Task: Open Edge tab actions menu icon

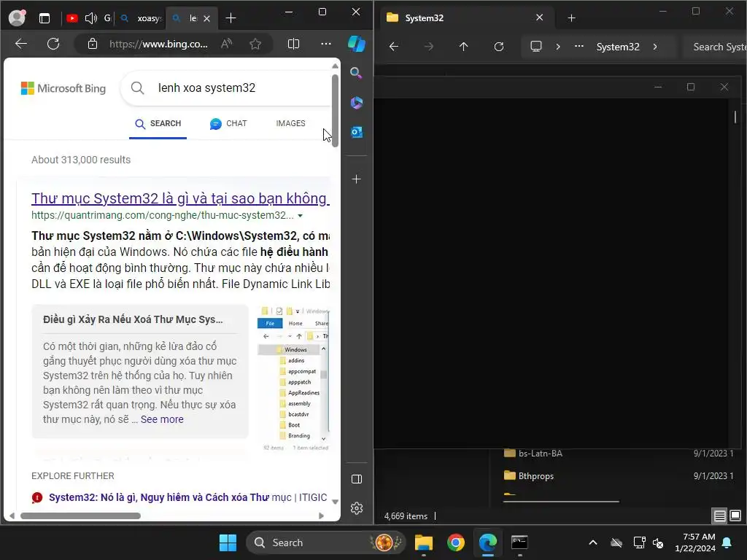Action: coord(44,18)
